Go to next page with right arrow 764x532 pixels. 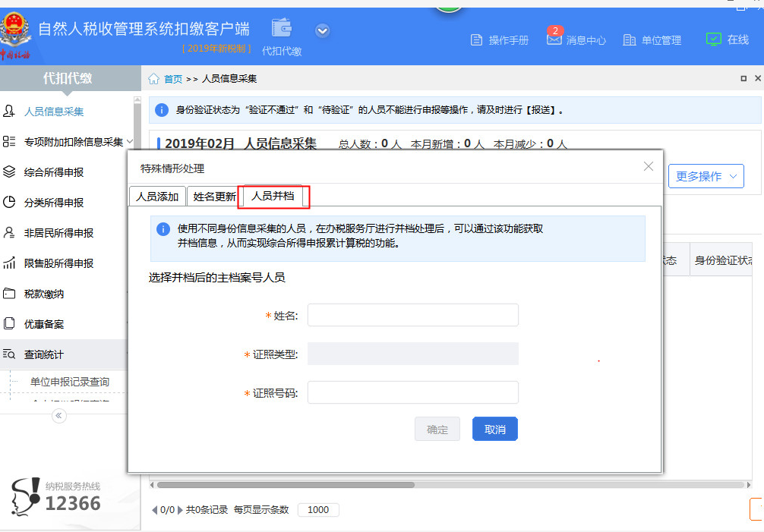coord(180,510)
